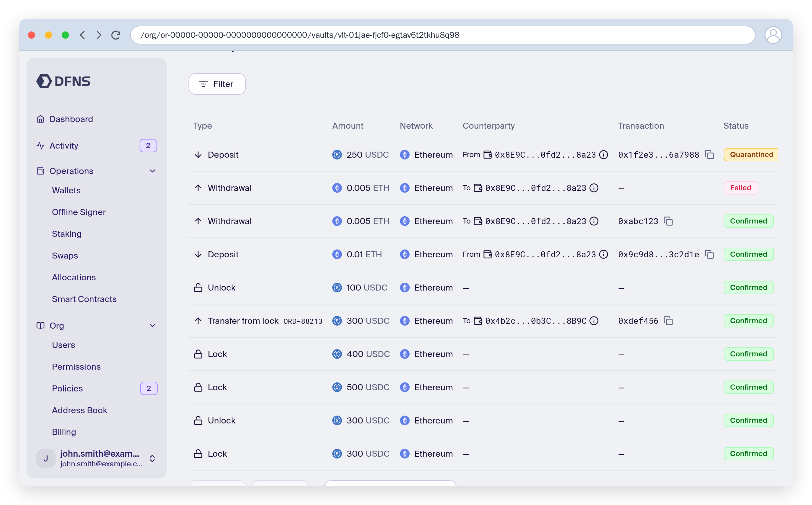The height and width of the screenshot is (505, 812).
Task: Show info for 0x4b2c...0b3C...8B9C address
Action: (x=594, y=321)
